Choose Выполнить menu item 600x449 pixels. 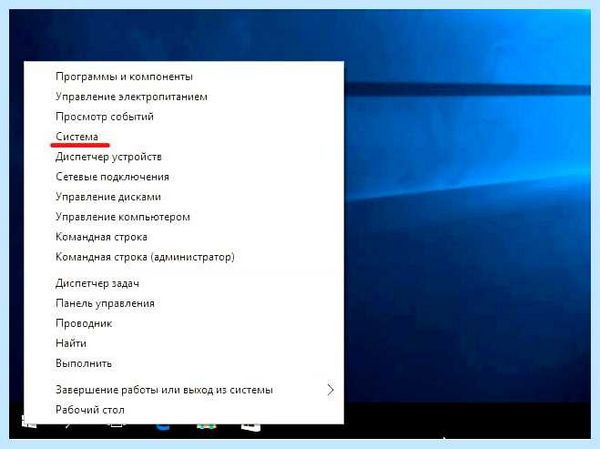184,363
